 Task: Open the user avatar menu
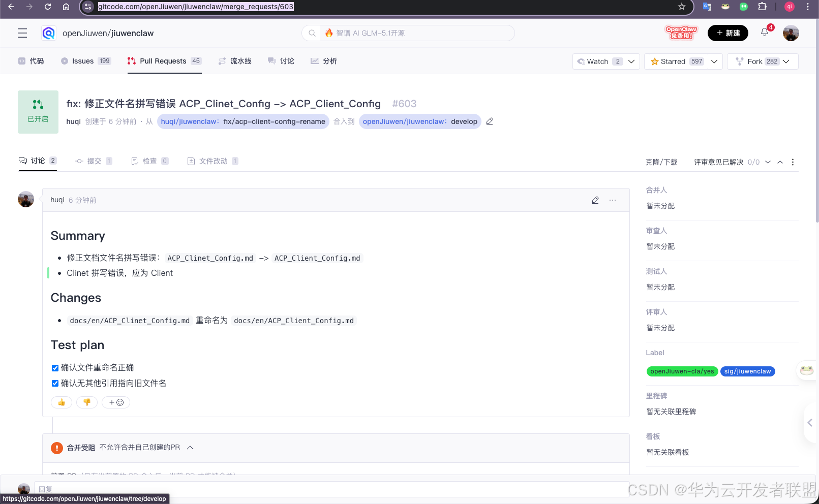[x=791, y=33]
